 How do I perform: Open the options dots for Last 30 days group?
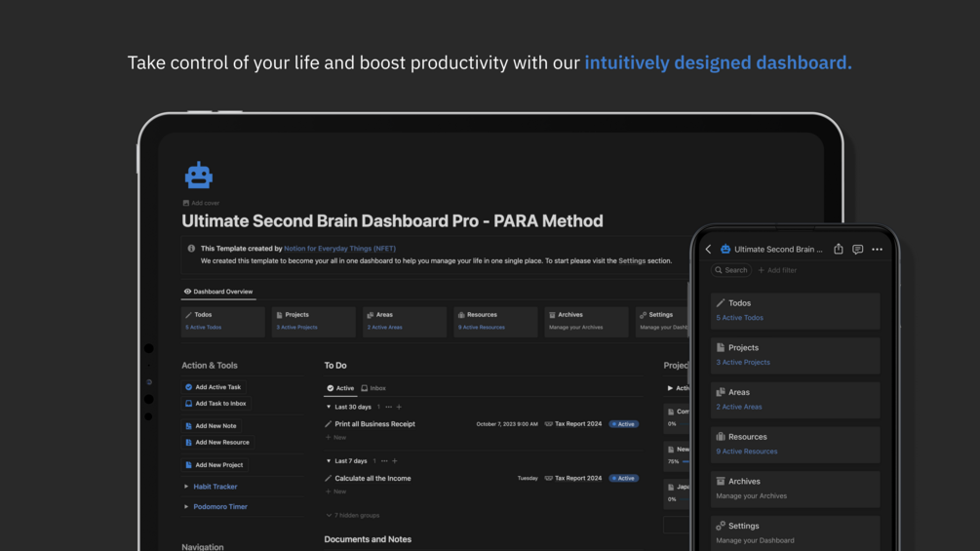coord(389,407)
